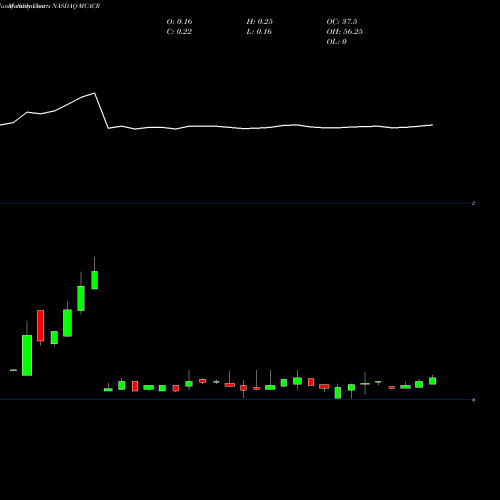Click the OC: 37.5 reading
Viewport: 500px width, 500px height.
point(342,22)
